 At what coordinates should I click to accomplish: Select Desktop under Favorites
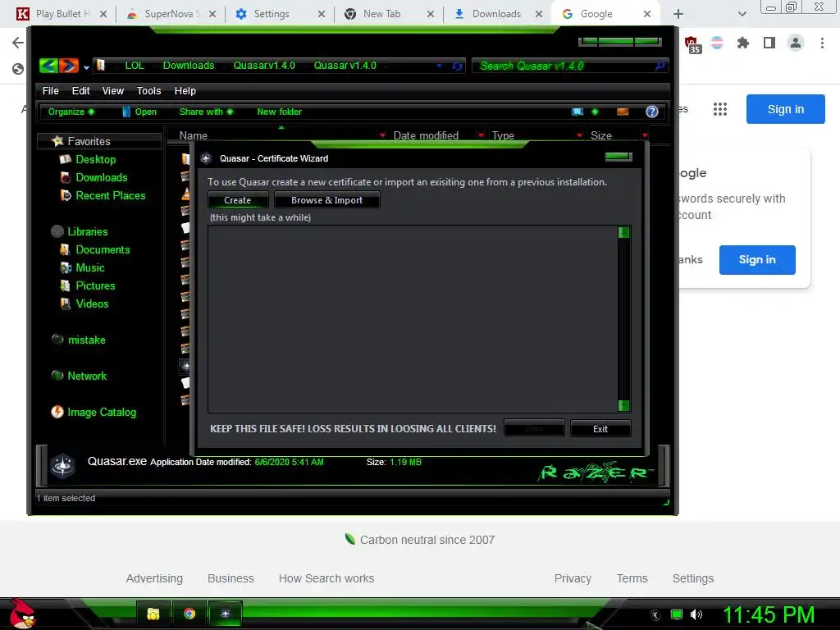[x=95, y=159]
